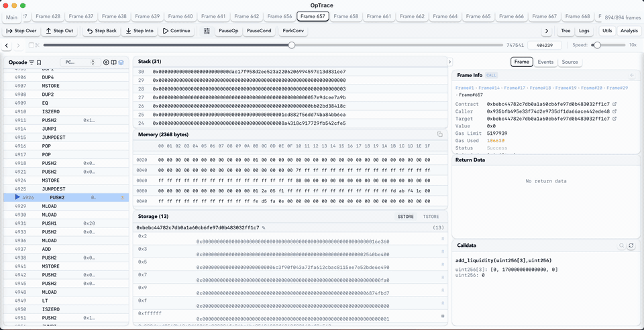Image resolution: width=644 pixels, height=330 pixels.
Task: Click the execution progress slider handle
Action: pos(292,45)
